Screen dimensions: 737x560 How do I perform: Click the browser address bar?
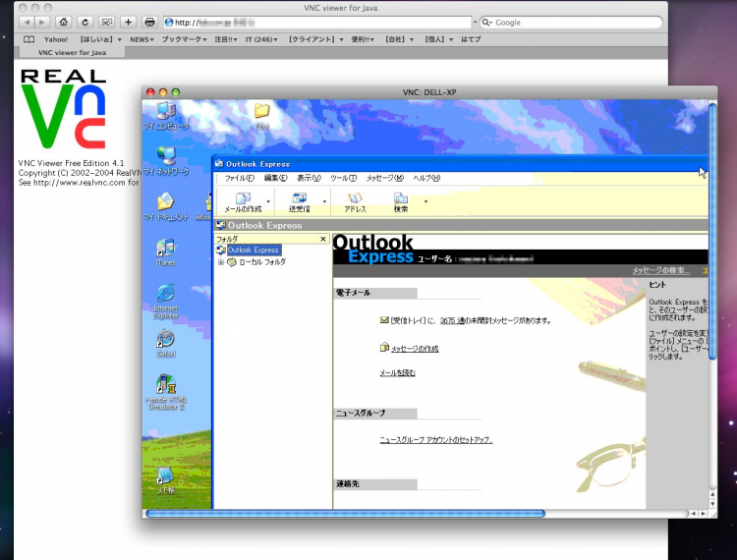coord(317,22)
